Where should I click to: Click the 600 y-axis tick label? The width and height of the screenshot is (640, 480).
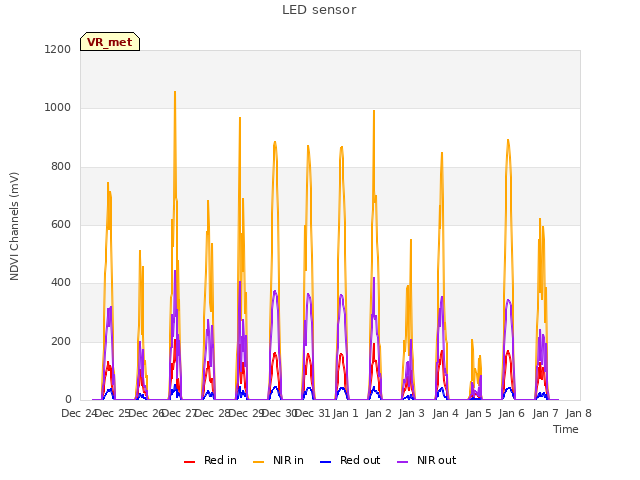click(61, 224)
